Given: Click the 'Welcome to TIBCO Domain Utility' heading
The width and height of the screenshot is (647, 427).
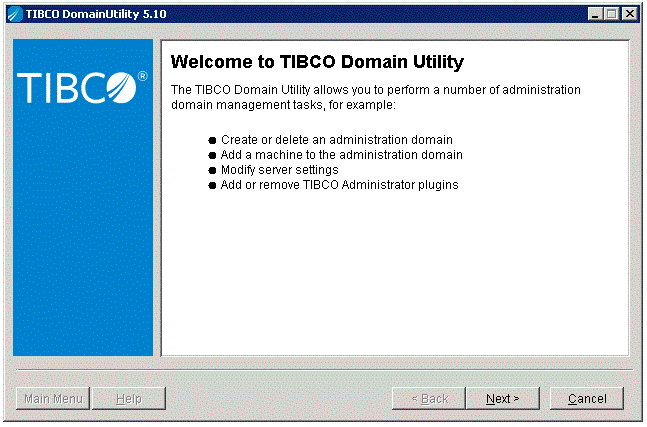Looking at the screenshot, I should point(317,62).
